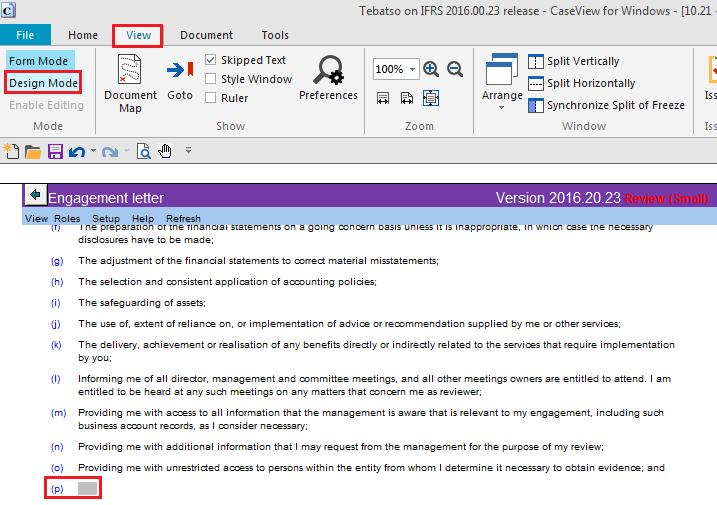Select the hand pan tool

165,151
